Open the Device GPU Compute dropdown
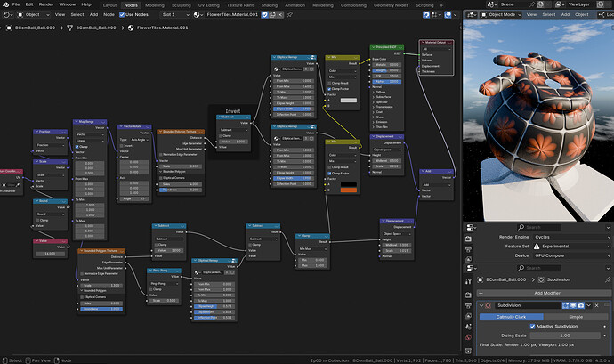Viewport: 614px width, 364px height. point(572,255)
